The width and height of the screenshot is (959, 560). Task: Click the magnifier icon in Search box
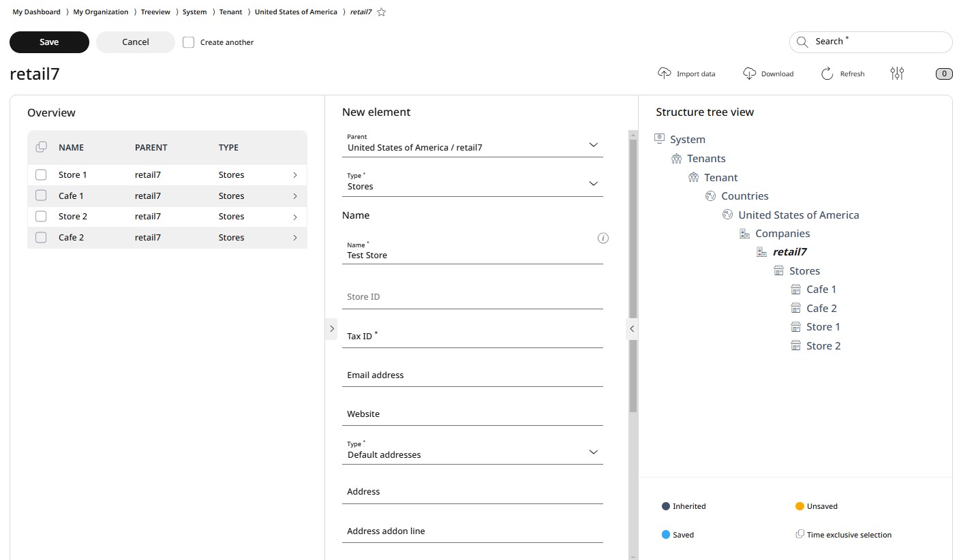point(802,42)
